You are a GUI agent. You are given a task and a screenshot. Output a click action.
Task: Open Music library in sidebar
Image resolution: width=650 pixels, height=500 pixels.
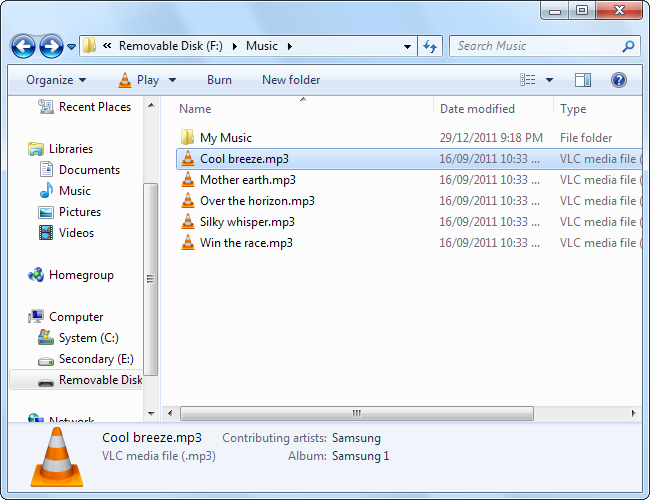click(75, 191)
